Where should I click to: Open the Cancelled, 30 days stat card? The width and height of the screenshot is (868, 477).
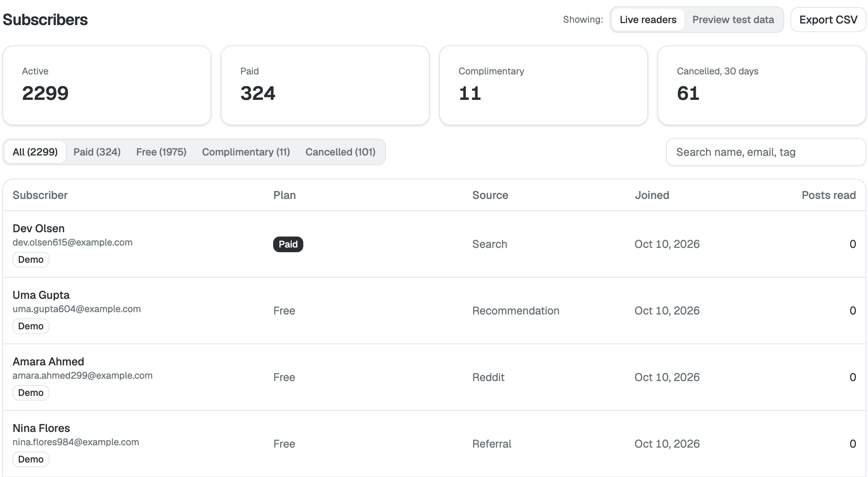click(762, 85)
